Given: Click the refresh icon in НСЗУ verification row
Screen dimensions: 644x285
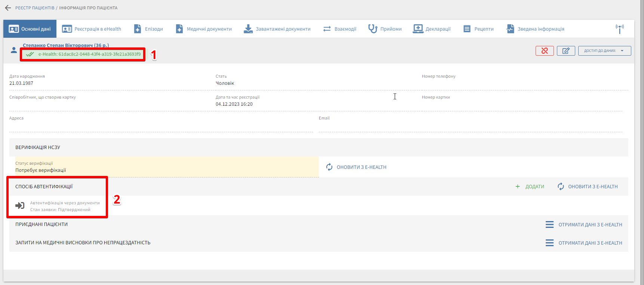Looking at the screenshot, I should coord(329,167).
